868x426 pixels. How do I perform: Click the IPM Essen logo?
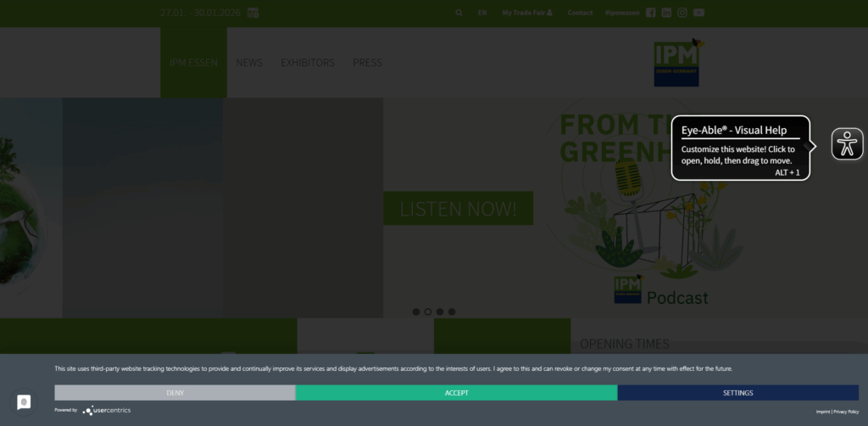pos(676,63)
